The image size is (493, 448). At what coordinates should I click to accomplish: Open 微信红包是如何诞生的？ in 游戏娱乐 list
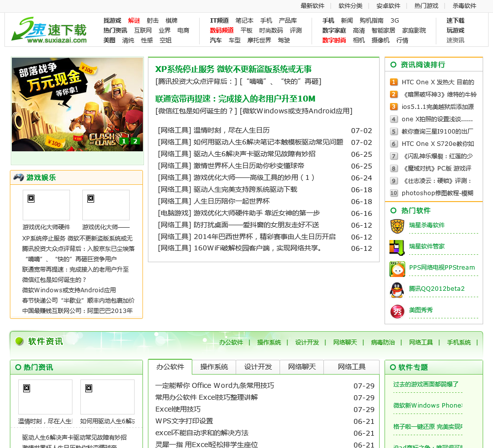(x=54, y=280)
